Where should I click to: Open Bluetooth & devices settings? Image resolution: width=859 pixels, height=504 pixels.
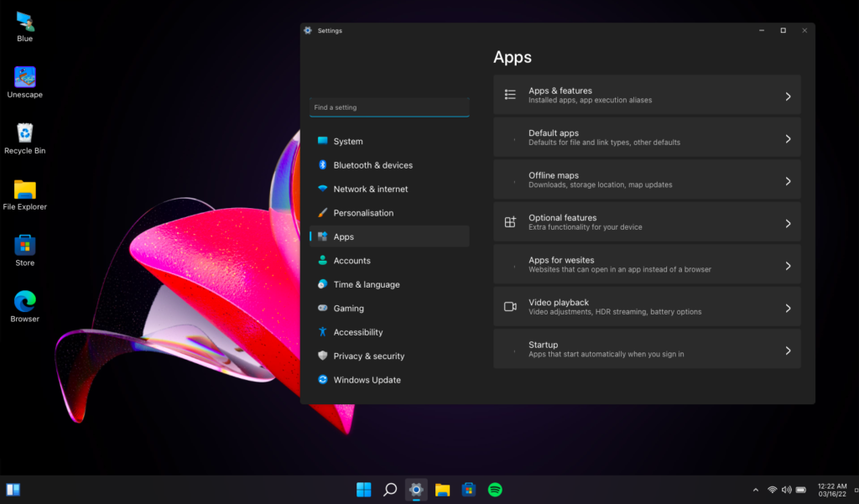[389, 165]
